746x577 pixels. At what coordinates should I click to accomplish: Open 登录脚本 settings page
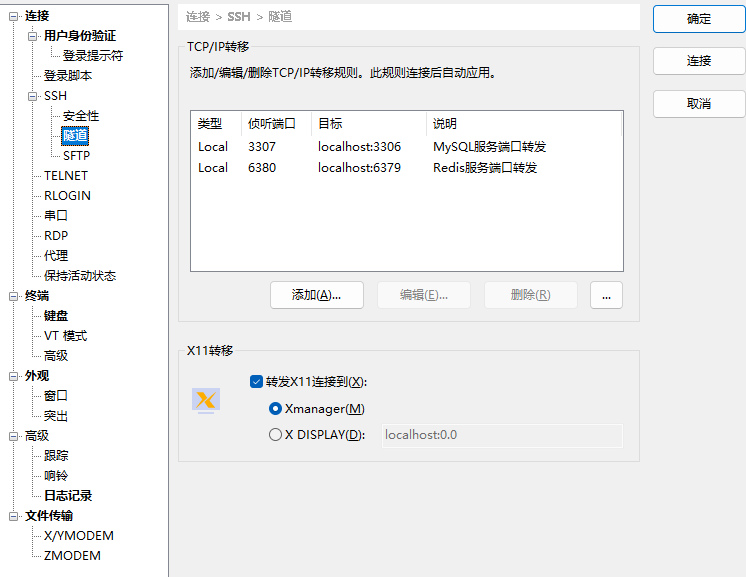[x=68, y=76]
